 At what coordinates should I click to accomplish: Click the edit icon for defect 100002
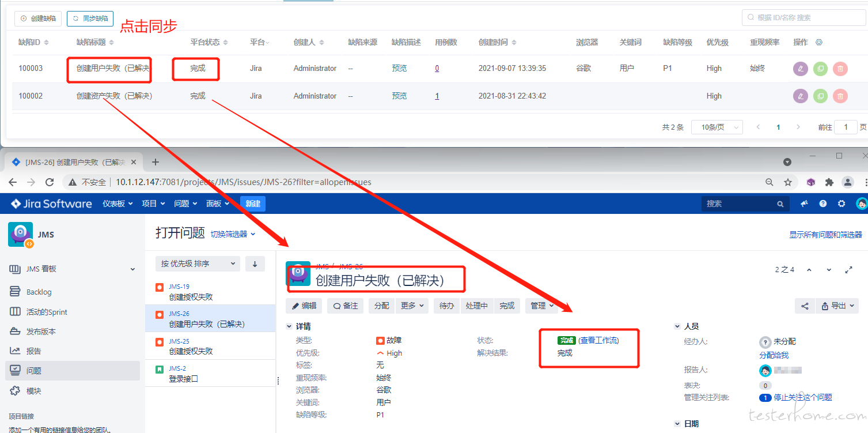coord(801,96)
